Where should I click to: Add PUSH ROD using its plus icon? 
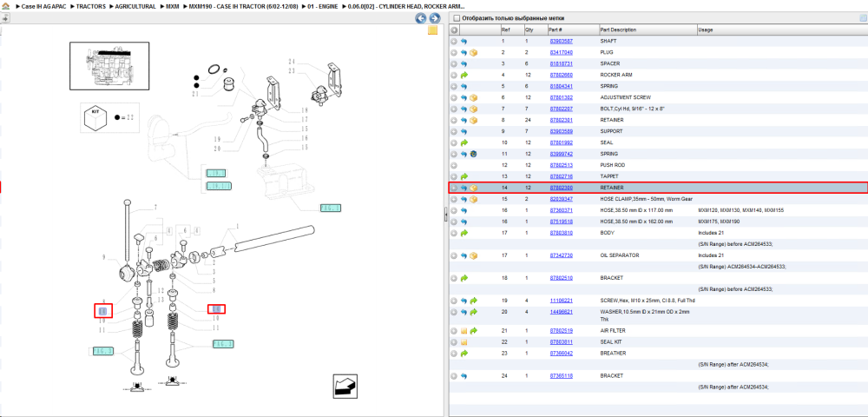pos(454,165)
